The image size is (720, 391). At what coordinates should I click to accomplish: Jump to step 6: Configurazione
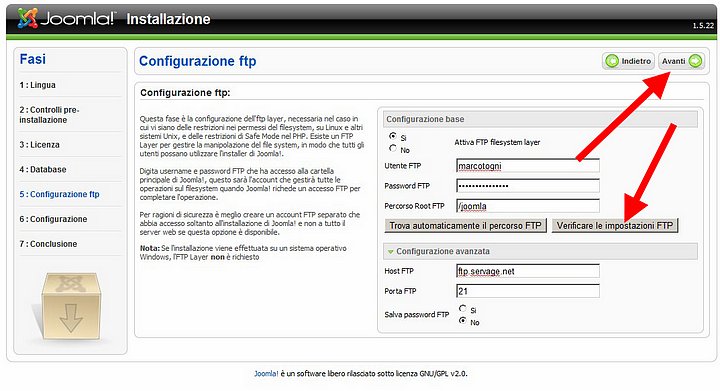pyautogui.click(x=53, y=219)
